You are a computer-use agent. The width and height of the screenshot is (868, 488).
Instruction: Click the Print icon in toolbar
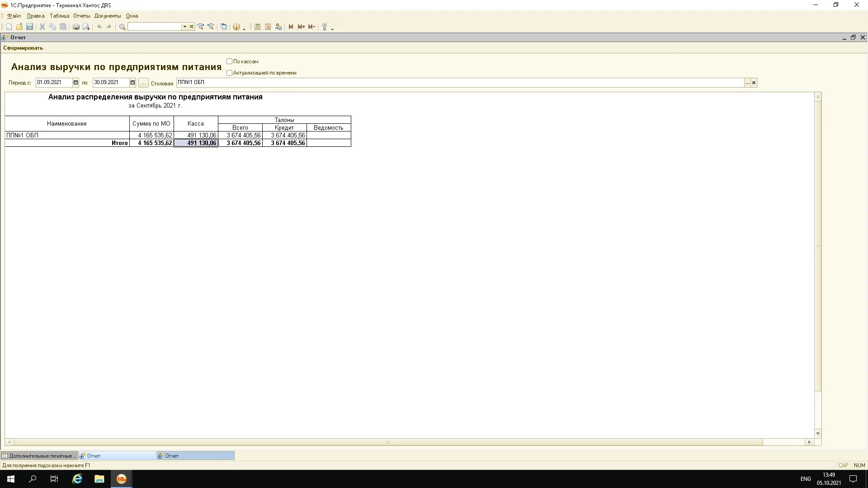pos(76,27)
